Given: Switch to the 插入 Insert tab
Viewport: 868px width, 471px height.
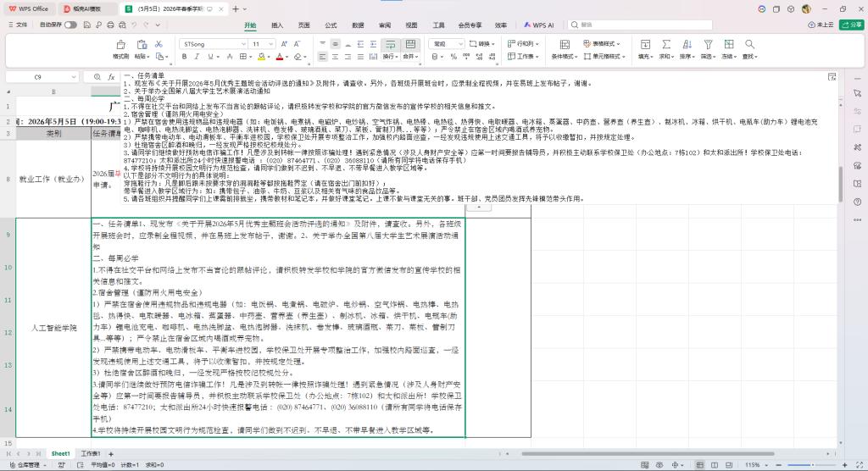Looking at the screenshot, I should [x=277, y=25].
